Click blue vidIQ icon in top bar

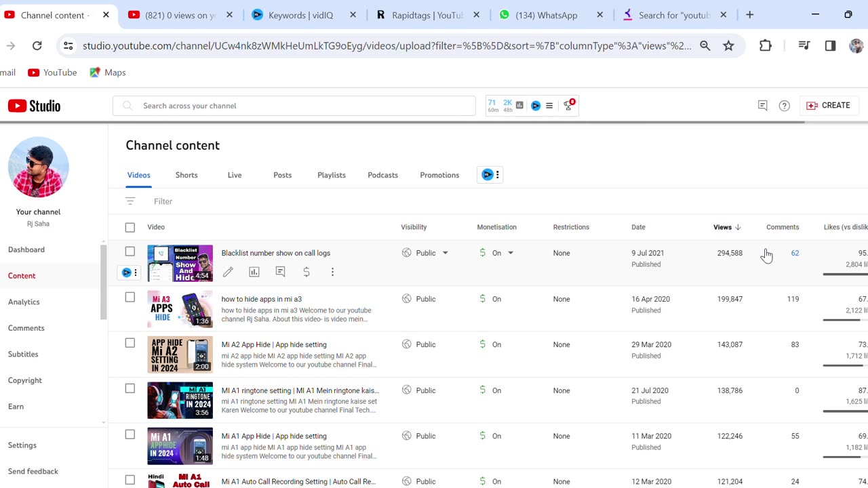coord(536,106)
